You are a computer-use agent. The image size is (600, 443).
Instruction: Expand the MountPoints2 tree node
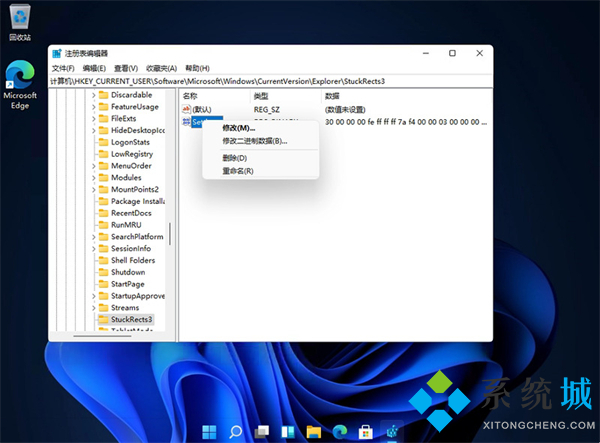[x=94, y=190]
